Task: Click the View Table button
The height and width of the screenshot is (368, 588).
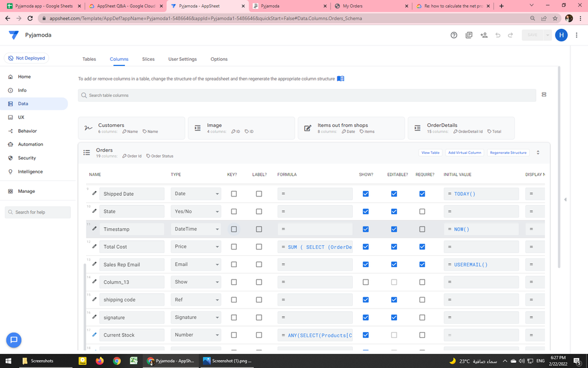Action: point(430,153)
